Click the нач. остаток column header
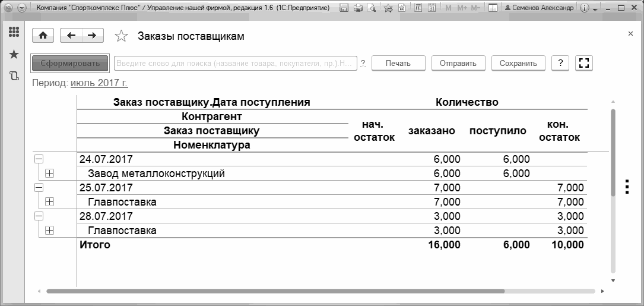The height and width of the screenshot is (306, 644). click(374, 131)
